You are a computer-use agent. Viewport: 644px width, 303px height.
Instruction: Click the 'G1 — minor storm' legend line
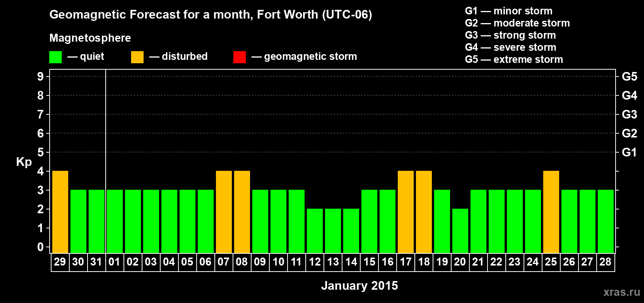tap(509, 11)
